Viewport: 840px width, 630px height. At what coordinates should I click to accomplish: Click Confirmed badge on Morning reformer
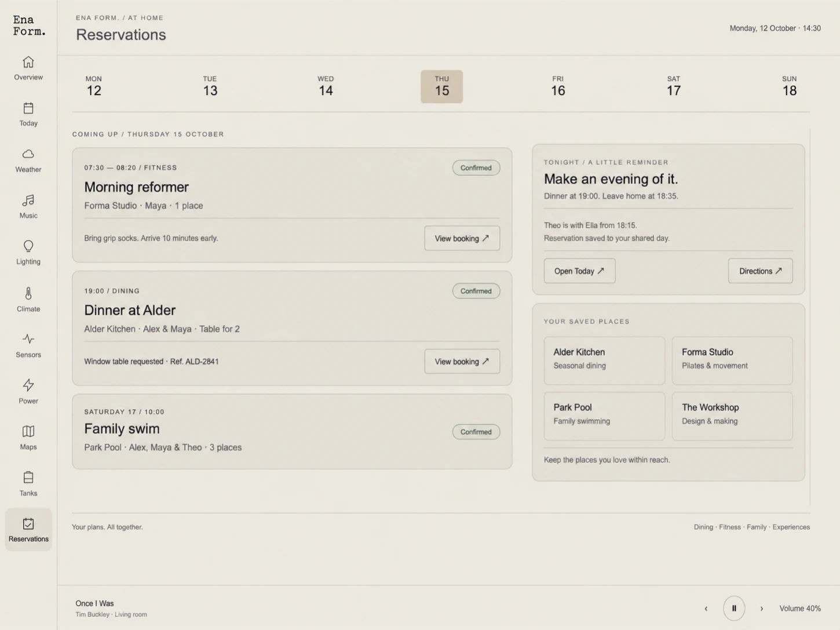pyautogui.click(x=476, y=167)
